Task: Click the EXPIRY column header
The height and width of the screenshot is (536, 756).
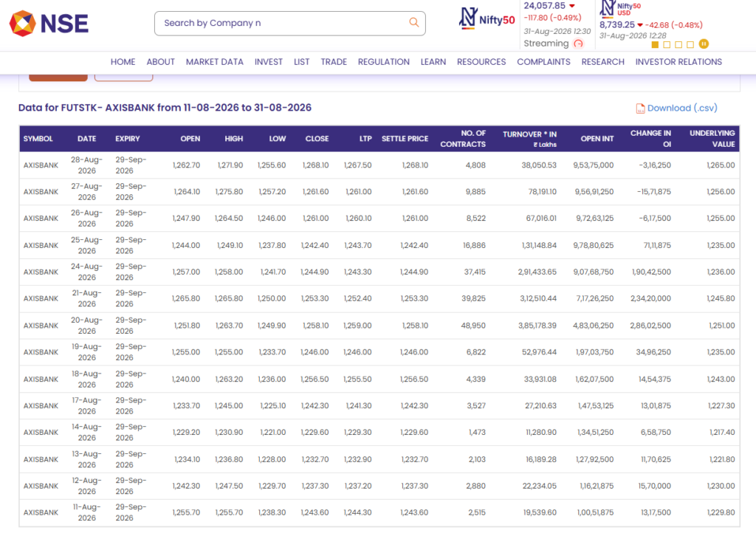Action: (x=127, y=139)
